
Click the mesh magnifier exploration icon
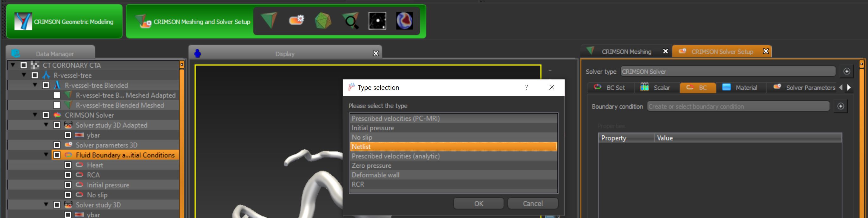(350, 21)
